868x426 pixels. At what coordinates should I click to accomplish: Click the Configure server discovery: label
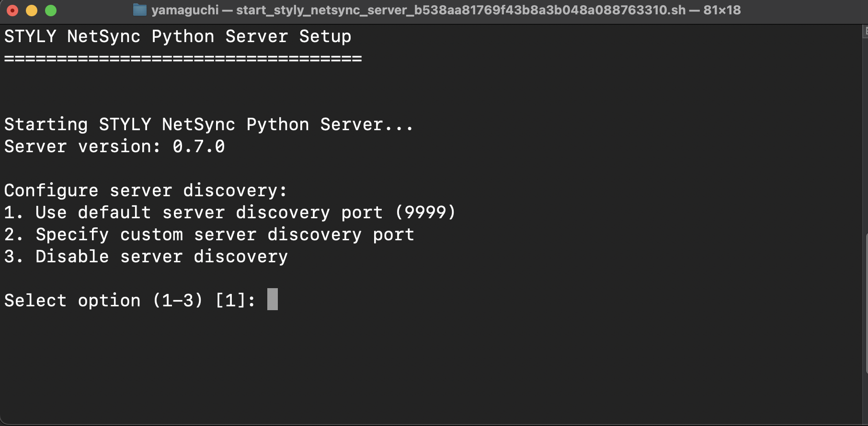pyautogui.click(x=145, y=190)
